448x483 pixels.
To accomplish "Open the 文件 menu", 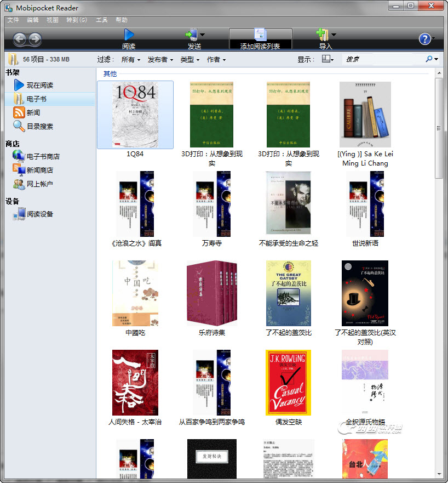I will click(13, 20).
